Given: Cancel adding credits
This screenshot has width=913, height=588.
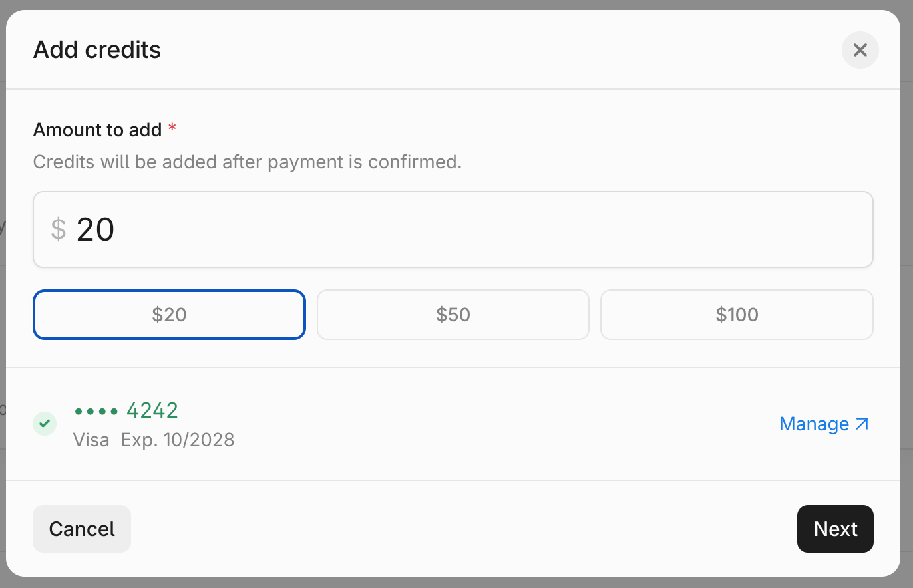Looking at the screenshot, I should pyautogui.click(x=81, y=529).
